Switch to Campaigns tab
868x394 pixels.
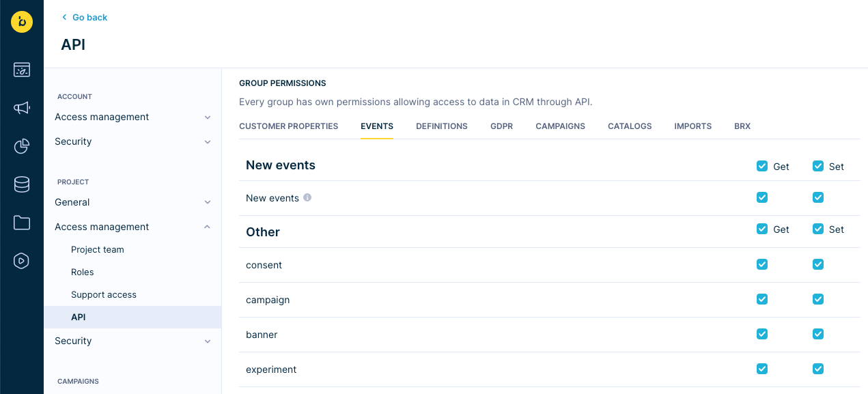point(560,126)
